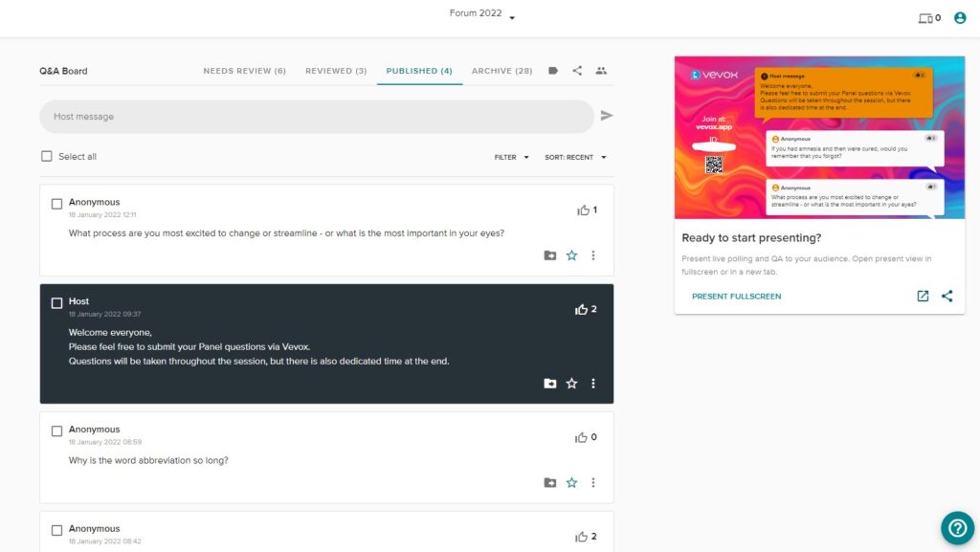980x552 pixels.
Task: Click the share icon beside Archive tab
Action: (577, 71)
